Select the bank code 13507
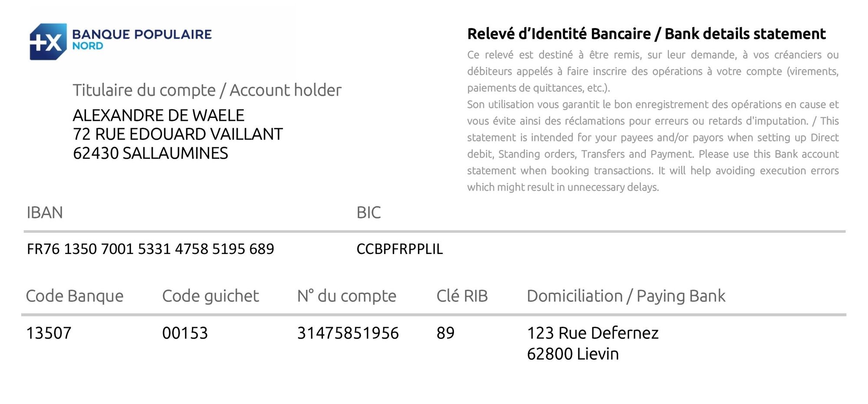Image resolution: width=868 pixels, height=404 pixels. coord(49,333)
